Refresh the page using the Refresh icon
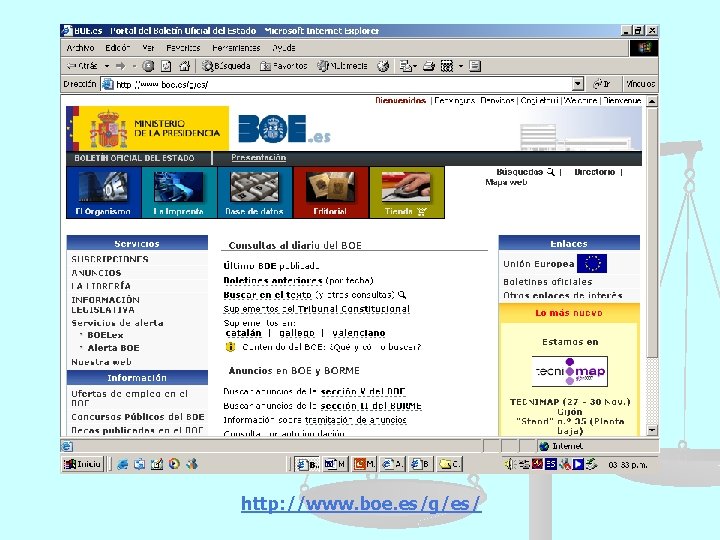This screenshot has width=720, height=540. [x=166, y=66]
